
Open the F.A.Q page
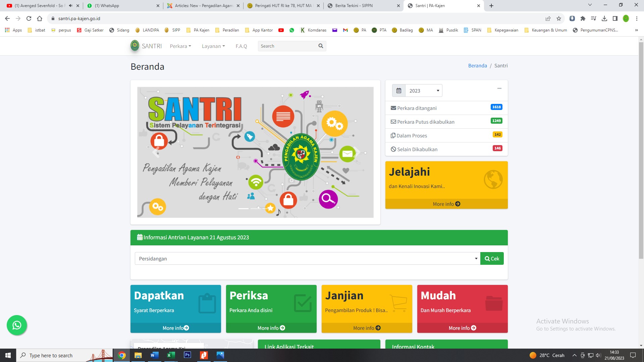click(241, 46)
